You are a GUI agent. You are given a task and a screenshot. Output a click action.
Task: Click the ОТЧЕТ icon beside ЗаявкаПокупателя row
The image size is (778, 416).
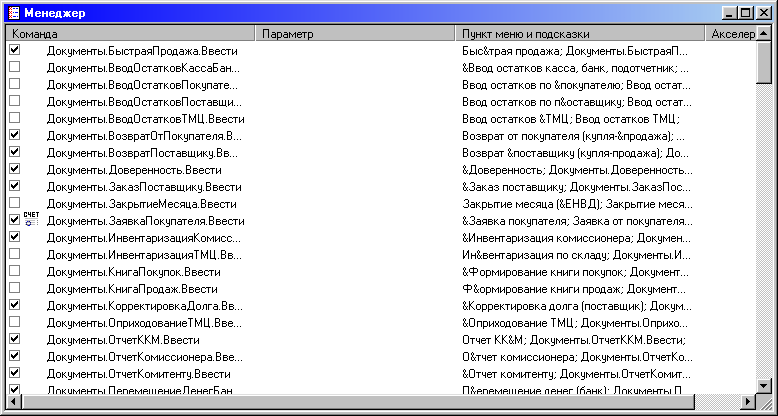point(30,219)
